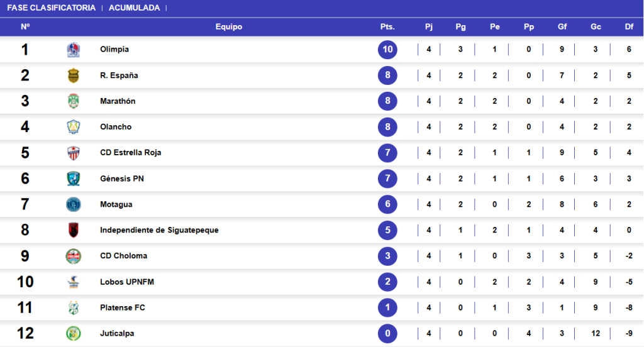The width and height of the screenshot is (644, 347).
Task: Click Independiente de Siguatepeque's 5 points badge
Action: tap(387, 230)
